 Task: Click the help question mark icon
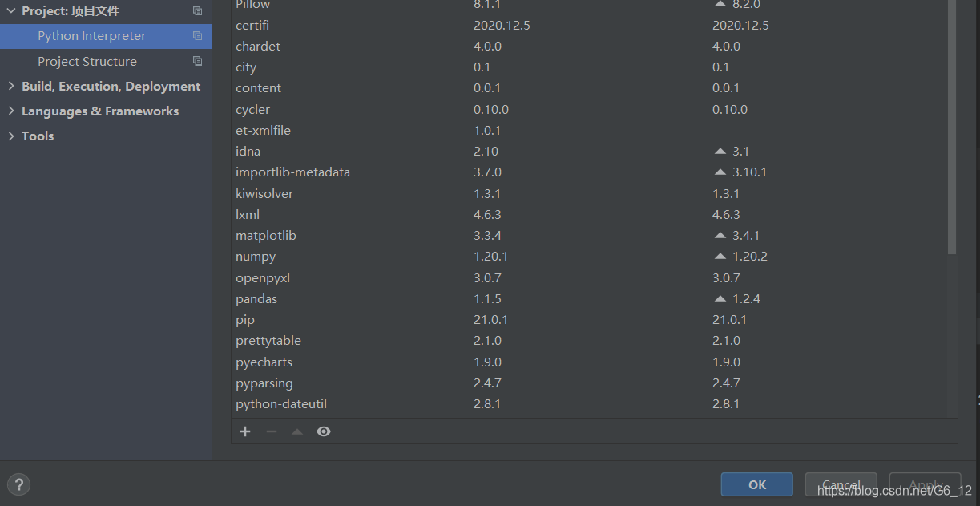pos(18,484)
